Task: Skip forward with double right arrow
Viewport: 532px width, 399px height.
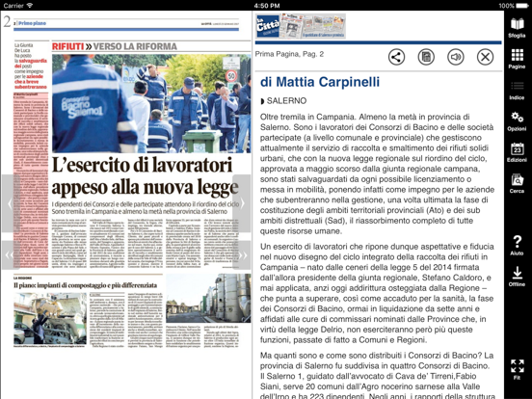Action: click(x=242, y=255)
